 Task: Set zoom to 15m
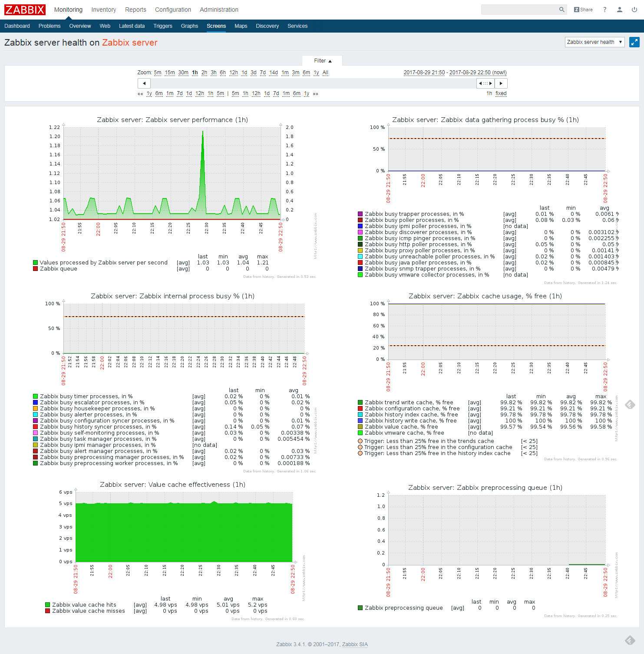point(170,73)
